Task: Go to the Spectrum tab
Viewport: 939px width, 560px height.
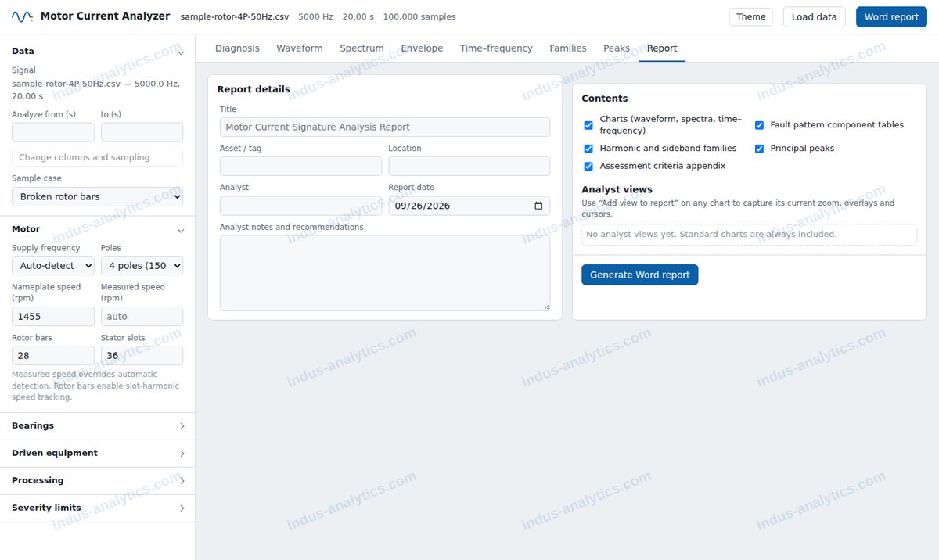Action: point(362,48)
